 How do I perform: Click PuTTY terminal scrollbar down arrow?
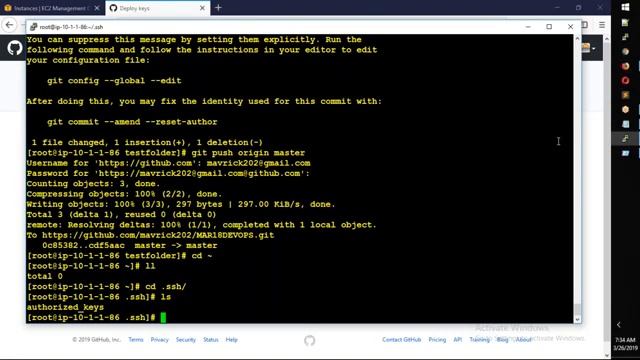pos(577,320)
